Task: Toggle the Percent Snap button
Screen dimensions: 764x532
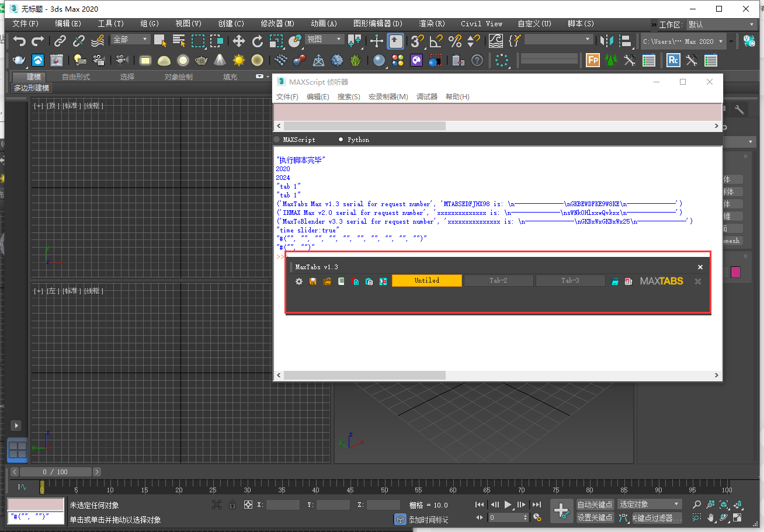Action: click(x=455, y=40)
